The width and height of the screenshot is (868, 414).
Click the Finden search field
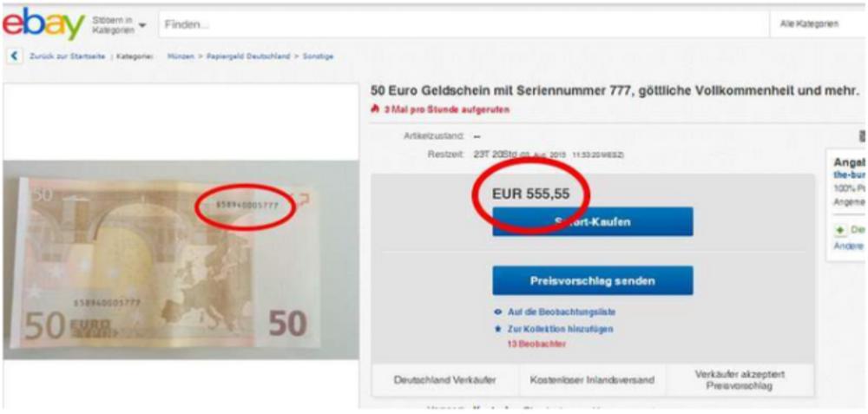[x=464, y=24]
